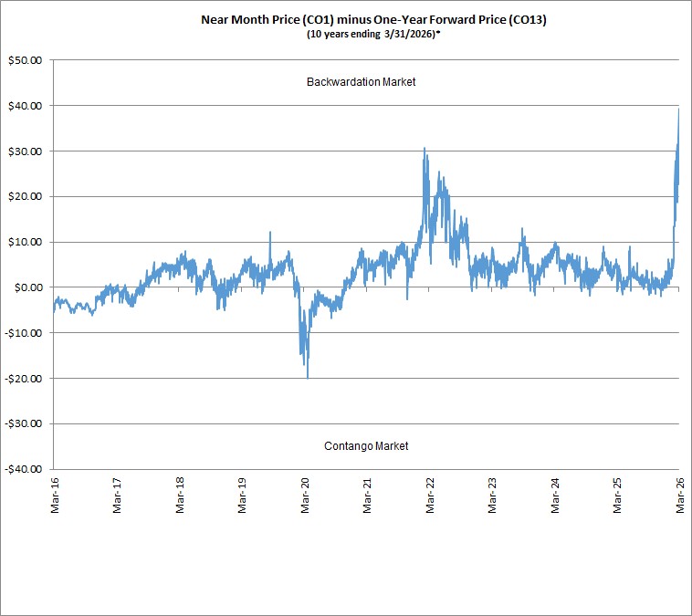Click the $10.00 y-axis label
692x616 pixels.
[26, 242]
